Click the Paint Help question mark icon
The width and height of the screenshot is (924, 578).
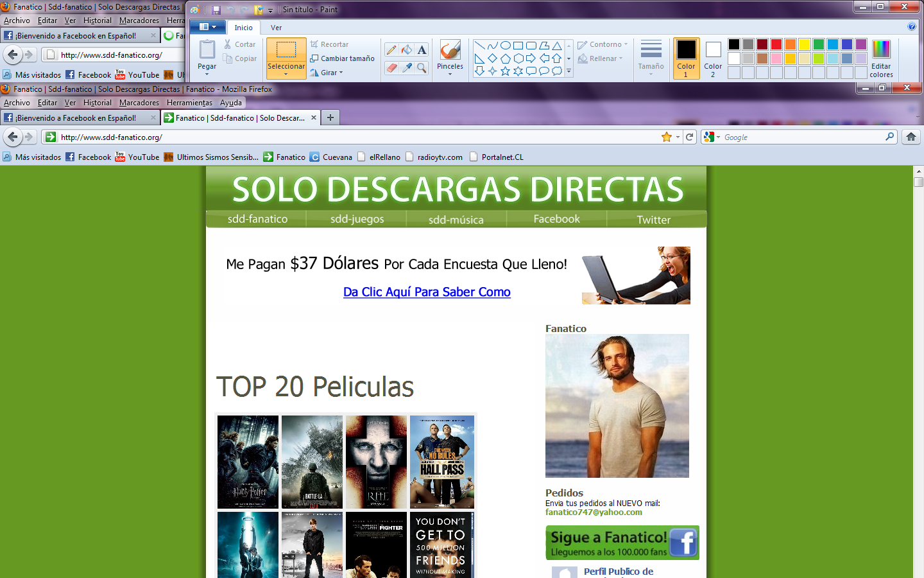[x=912, y=26]
